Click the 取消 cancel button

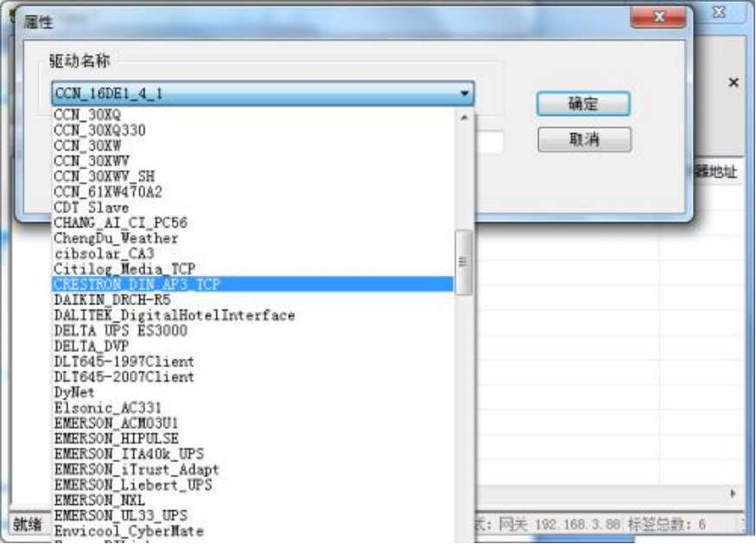click(584, 139)
